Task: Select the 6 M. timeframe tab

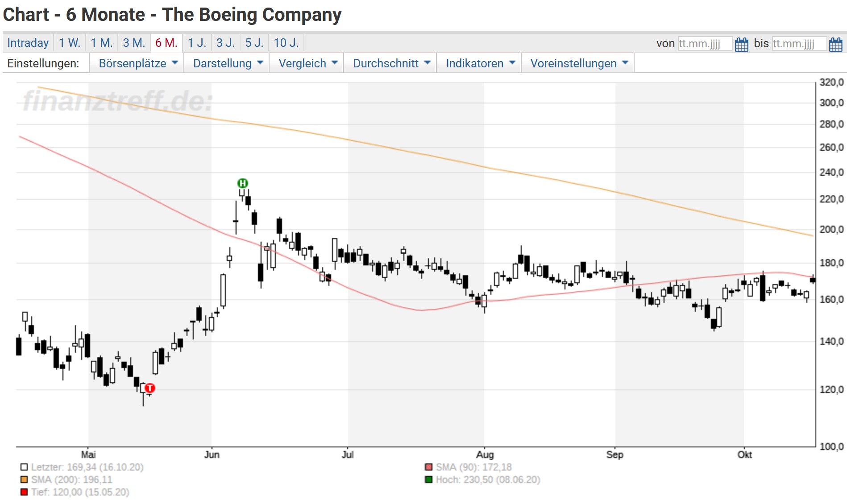Action: tap(166, 43)
